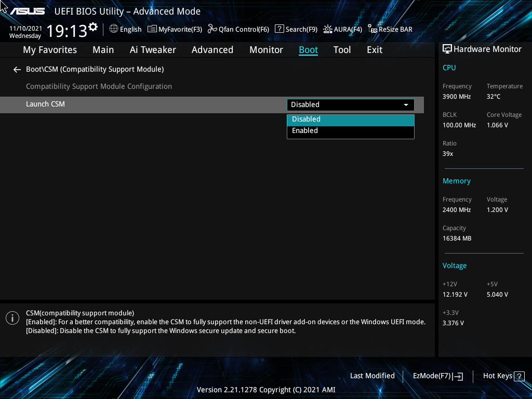The width and height of the screenshot is (532, 399).
Task: Click CPU frequency value 3900 MHz
Action: pos(456,97)
